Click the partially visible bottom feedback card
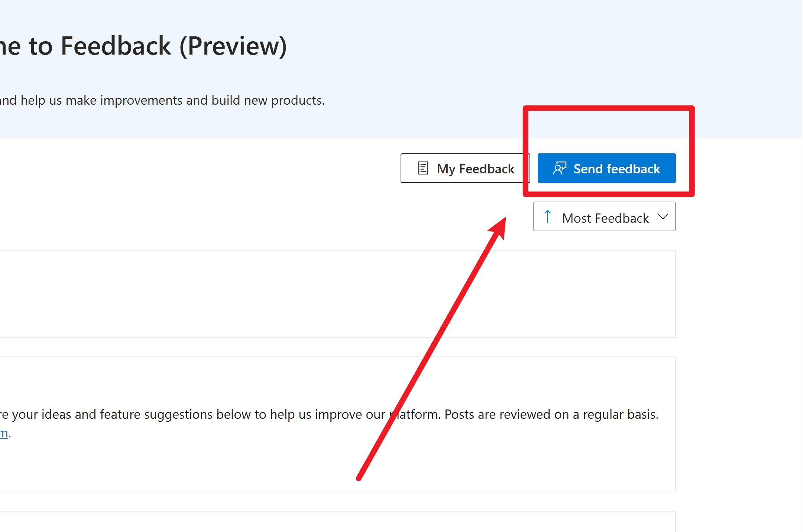 click(x=334, y=523)
